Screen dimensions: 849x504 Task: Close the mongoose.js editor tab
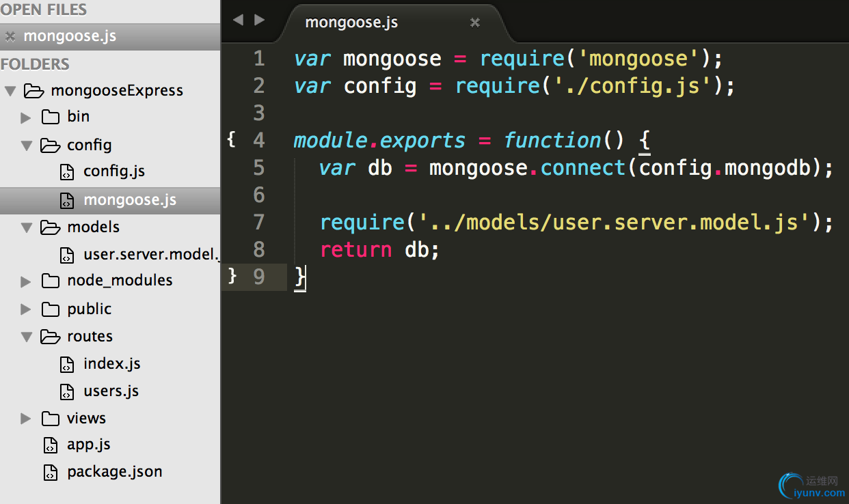pos(474,23)
